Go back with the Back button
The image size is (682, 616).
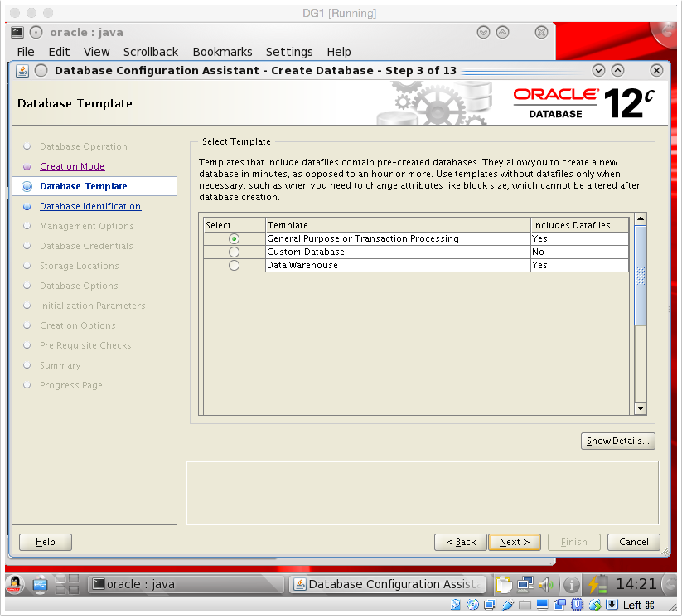461,542
